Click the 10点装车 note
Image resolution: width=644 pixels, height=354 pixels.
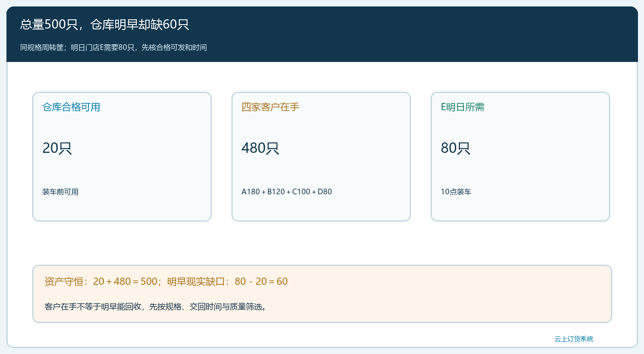[x=456, y=192]
